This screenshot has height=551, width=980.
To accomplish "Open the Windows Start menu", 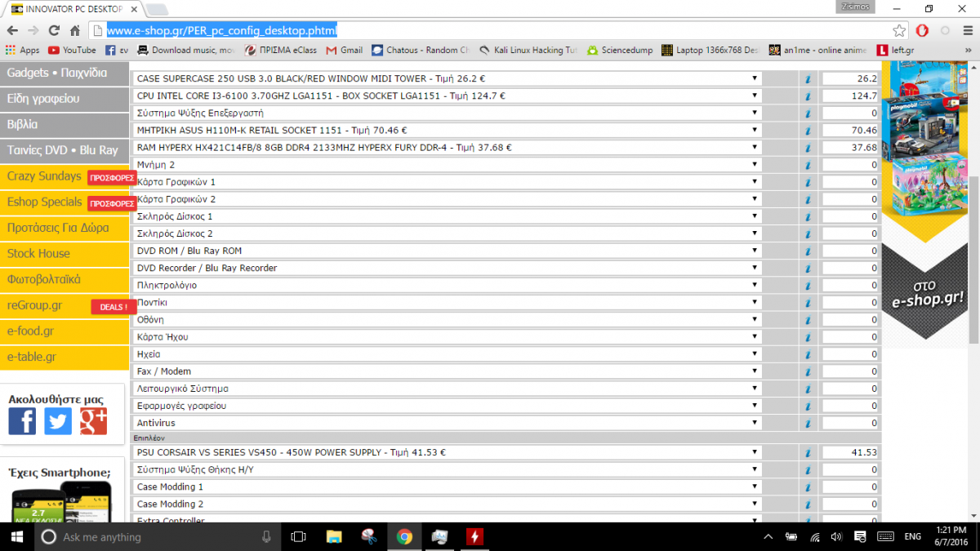I will (16, 536).
